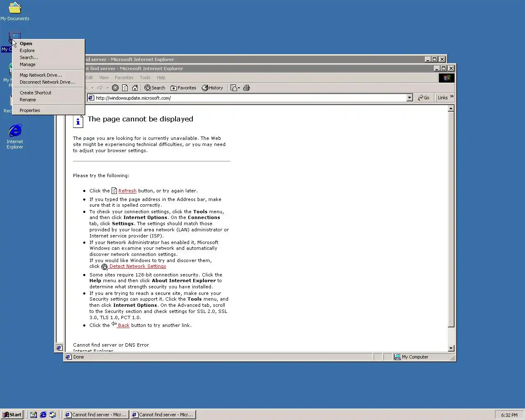Click the Start button on taskbar
The image size is (525, 420).
point(12,415)
